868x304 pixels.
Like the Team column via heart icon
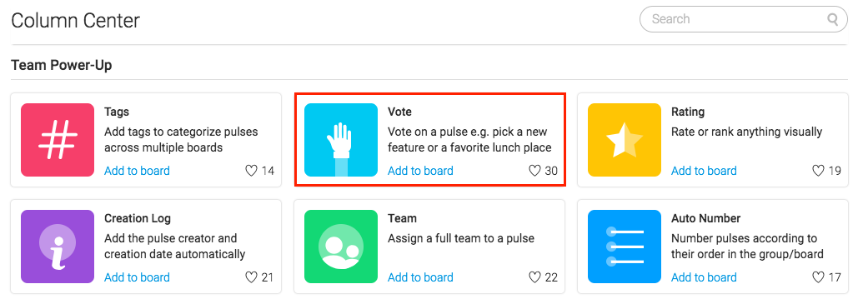coord(534,277)
